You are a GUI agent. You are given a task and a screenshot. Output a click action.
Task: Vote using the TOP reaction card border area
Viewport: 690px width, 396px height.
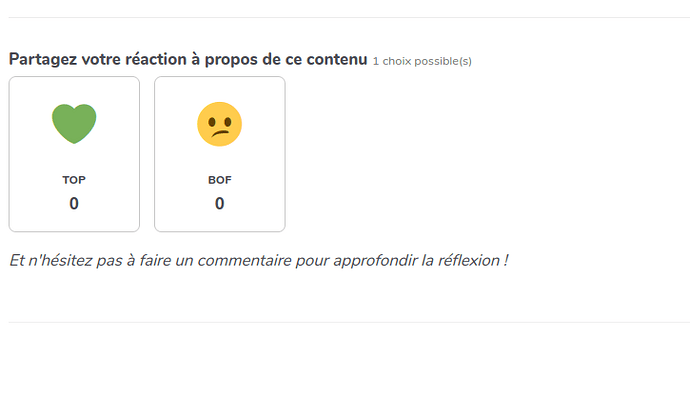[x=74, y=154]
